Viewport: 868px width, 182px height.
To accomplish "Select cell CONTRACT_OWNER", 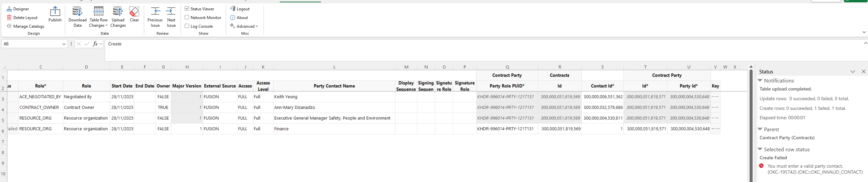I will click(x=41, y=107).
